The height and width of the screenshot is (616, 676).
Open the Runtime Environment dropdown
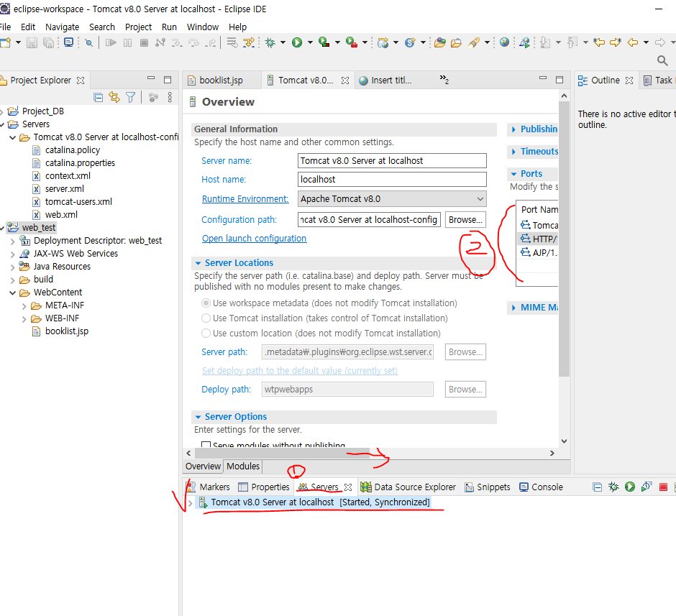click(x=392, y=199)
